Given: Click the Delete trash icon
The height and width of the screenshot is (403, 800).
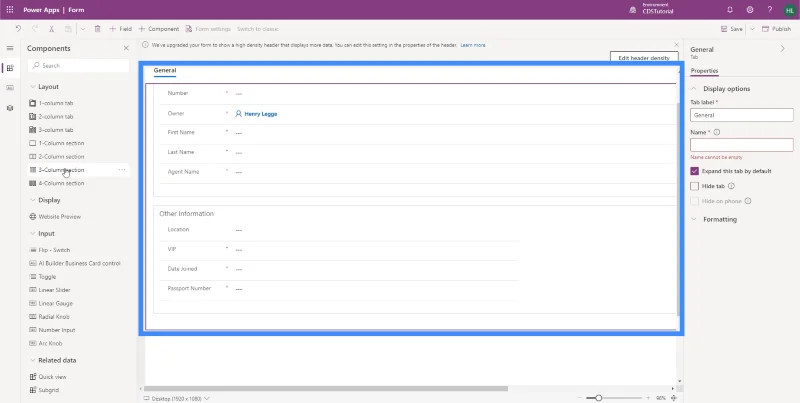Looking at the screenshot, I should (x=97, y=29).
